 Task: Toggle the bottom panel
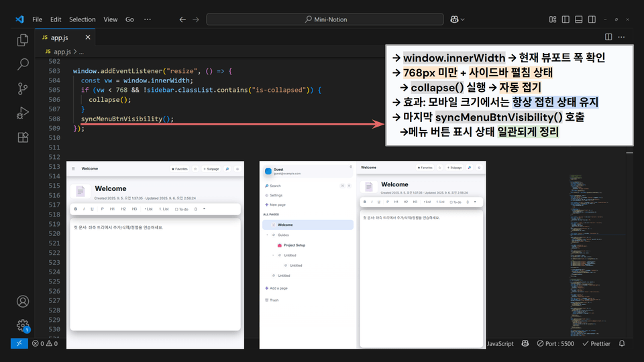click(579, 19)
